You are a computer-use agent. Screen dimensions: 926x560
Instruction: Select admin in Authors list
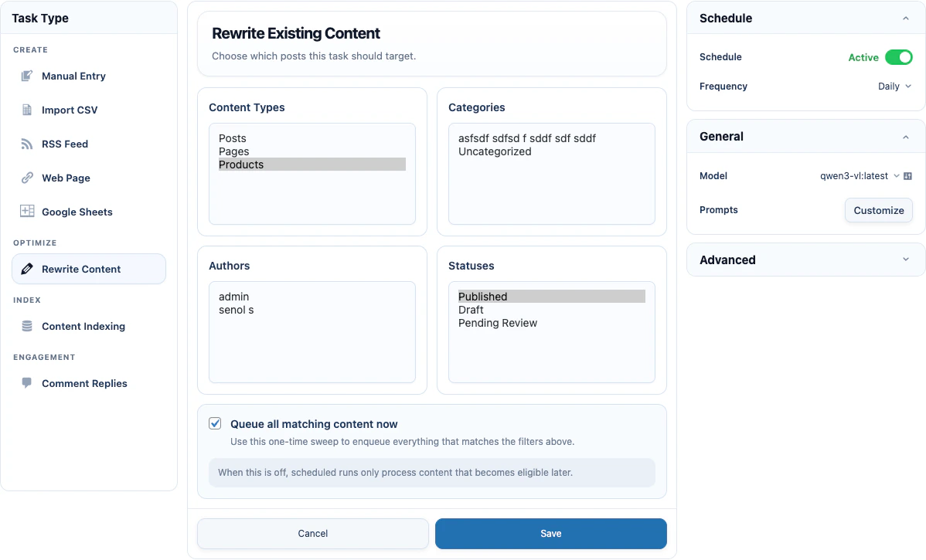click(x=312, y=297)
